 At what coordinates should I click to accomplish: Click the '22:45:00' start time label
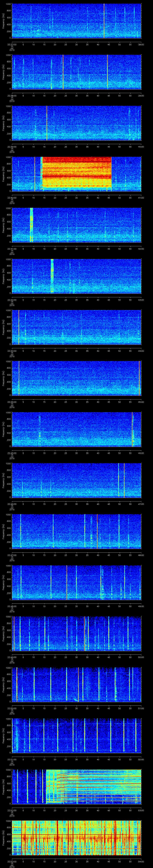(x=12, y=453)
